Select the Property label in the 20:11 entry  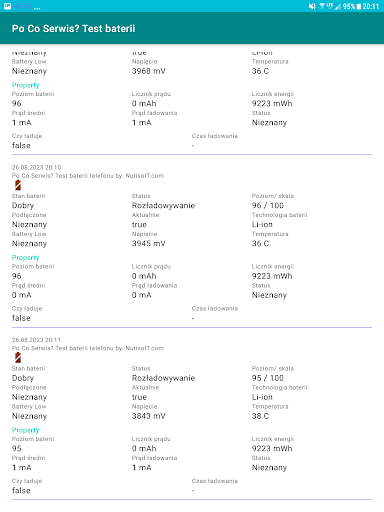coord(25,430)
